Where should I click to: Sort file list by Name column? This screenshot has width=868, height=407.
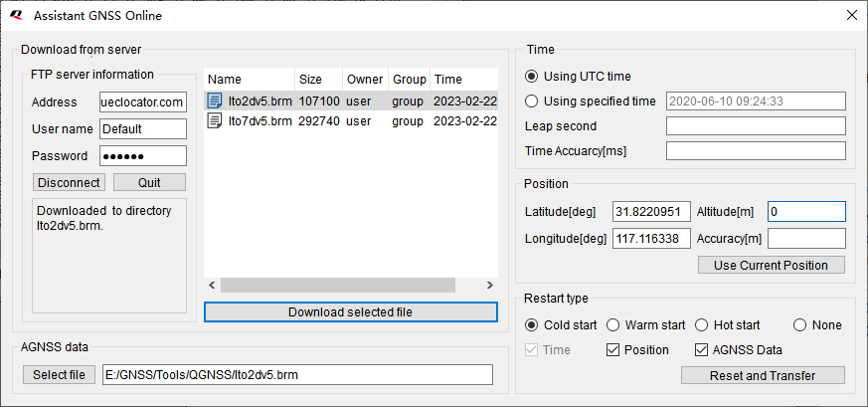[250, 80]
